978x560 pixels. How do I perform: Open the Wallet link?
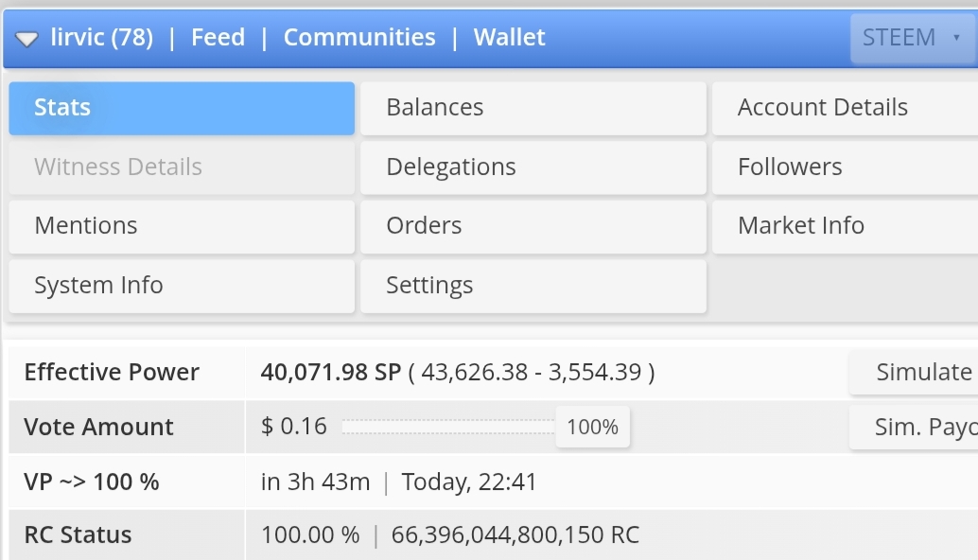(509, 38)
